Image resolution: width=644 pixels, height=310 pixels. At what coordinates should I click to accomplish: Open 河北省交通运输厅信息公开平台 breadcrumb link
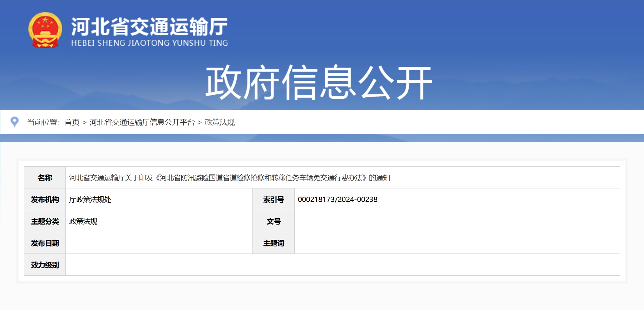[142, 122]
